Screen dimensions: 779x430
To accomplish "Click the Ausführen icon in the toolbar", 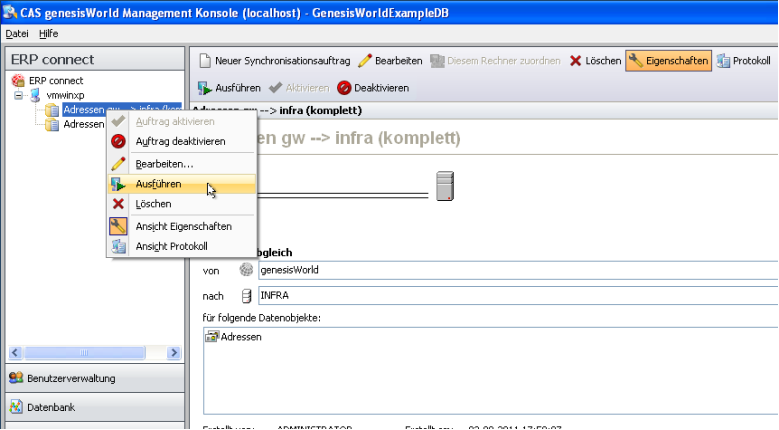I will 204,87.
